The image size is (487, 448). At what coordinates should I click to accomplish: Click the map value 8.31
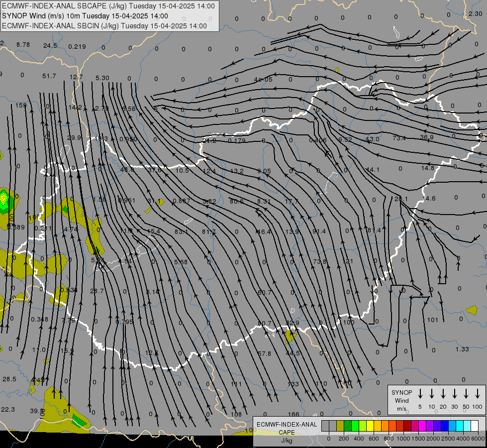pyautogui.click(x=264, y=202)
